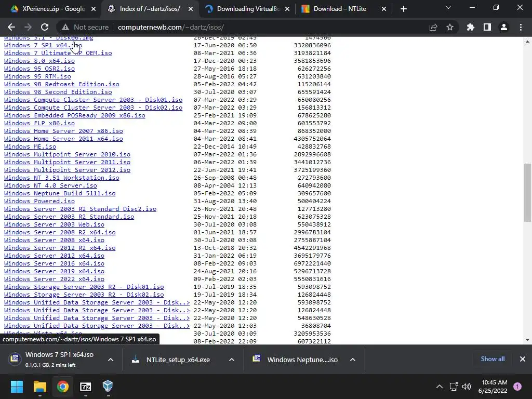
Task: Open a new browser tab
Action: point(403,9)
